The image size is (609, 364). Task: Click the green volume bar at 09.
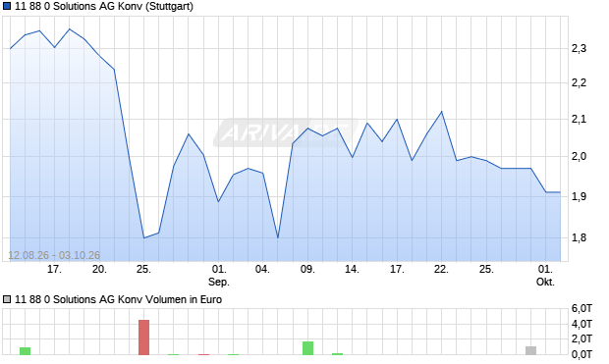(x=308, y=348)
